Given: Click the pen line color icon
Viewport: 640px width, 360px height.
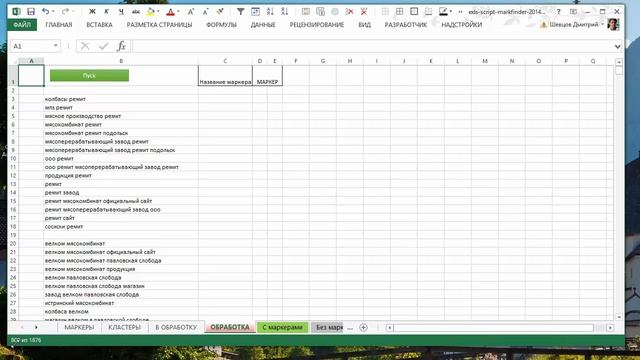Looking at the screenshot, I should tap(443, 12).
